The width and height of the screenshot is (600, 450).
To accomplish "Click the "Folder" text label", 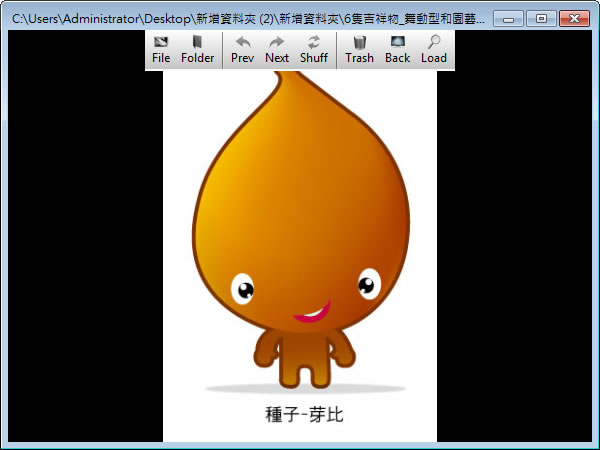I will coord(198,58).
